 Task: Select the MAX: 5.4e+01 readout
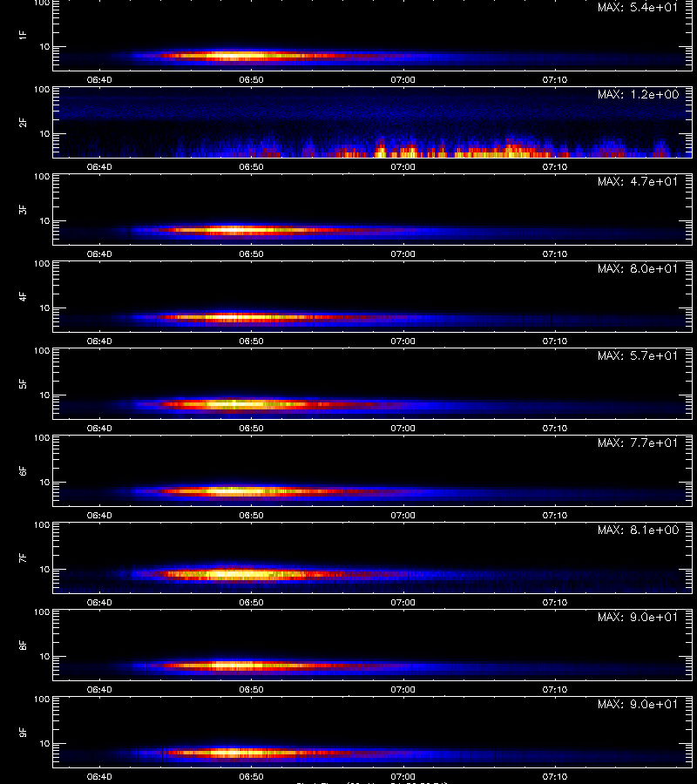(638, 8)
